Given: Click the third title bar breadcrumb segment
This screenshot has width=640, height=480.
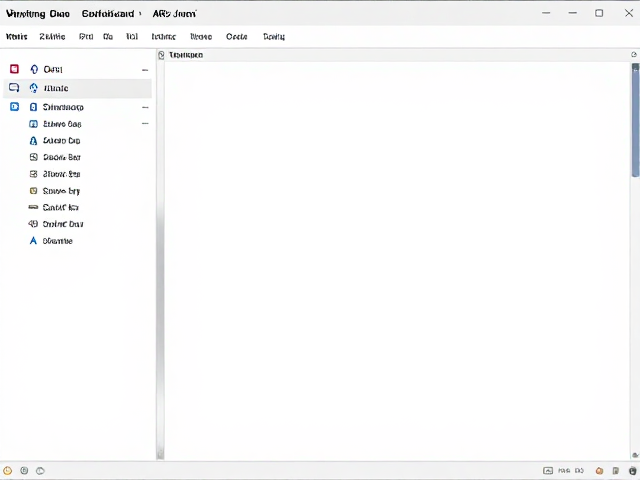Looking at the screenshot, I should click(174, 14).
